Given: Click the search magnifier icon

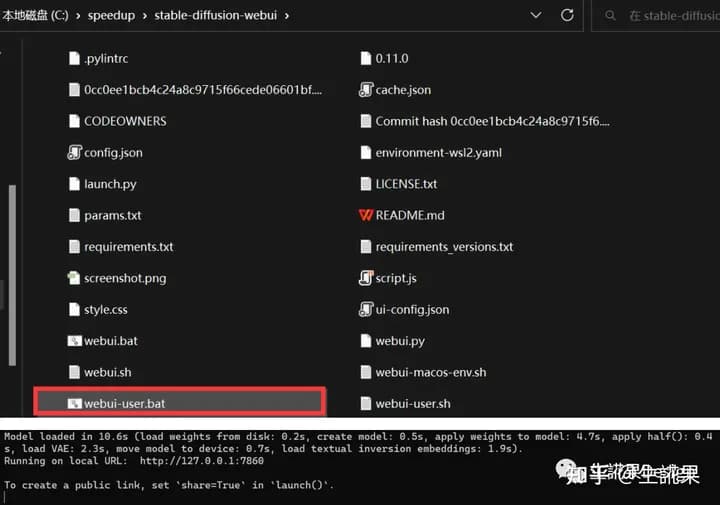Looking at the screenshot, I should [610, 15].
